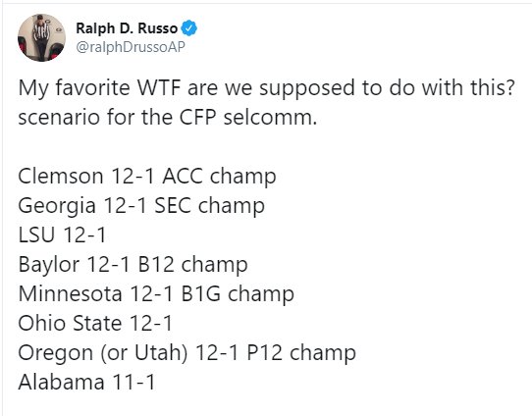The height and width of the screenshot is (416, 532).
Task: Visit the @ralphDrussoAP handle link
Action: click(131, 47)
